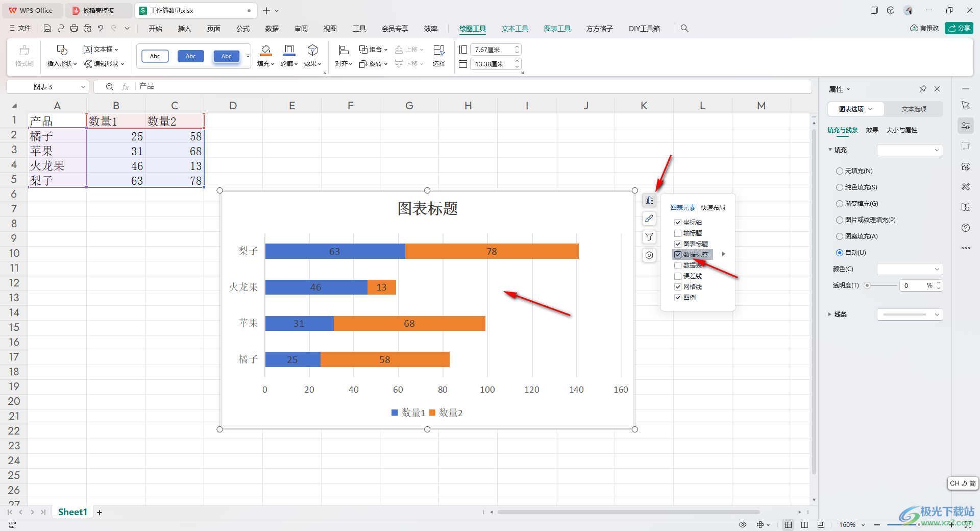Select 纯色填充(S) radio option
Viewport: 980px width, 531px height.
(840, 187)
